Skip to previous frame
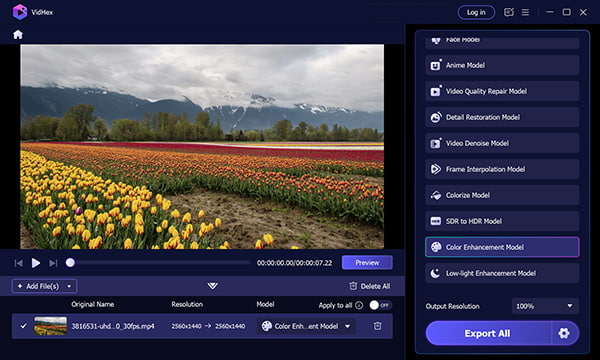 coord(18,263)
